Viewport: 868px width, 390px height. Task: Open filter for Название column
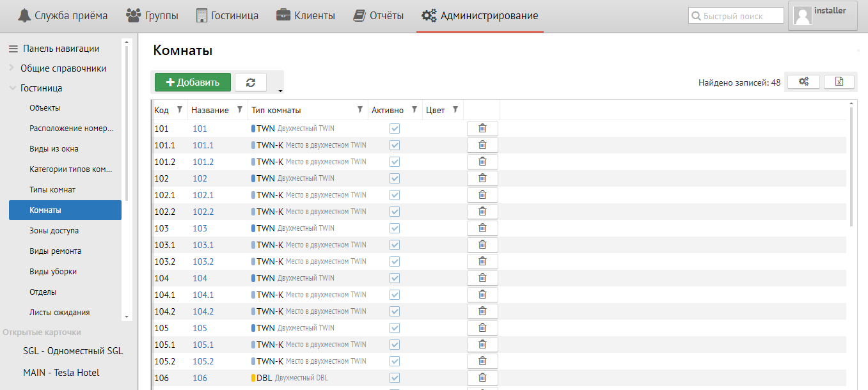[x=240, y=109]
